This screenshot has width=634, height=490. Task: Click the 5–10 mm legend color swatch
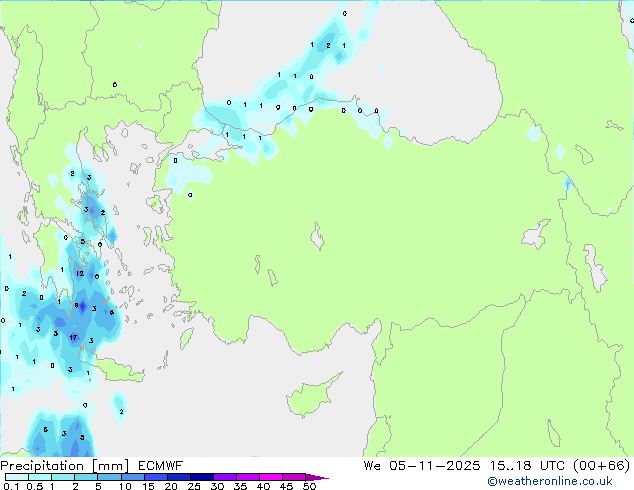109,477
